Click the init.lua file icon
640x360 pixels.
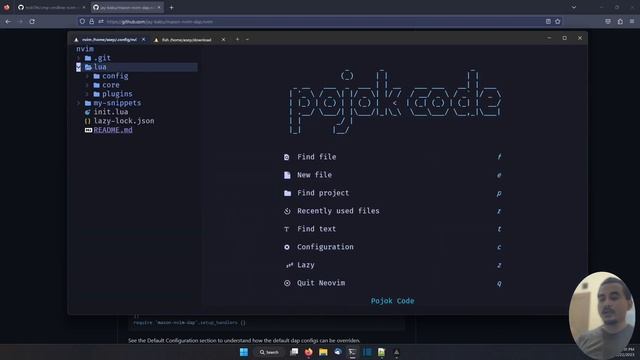[87, 112]
